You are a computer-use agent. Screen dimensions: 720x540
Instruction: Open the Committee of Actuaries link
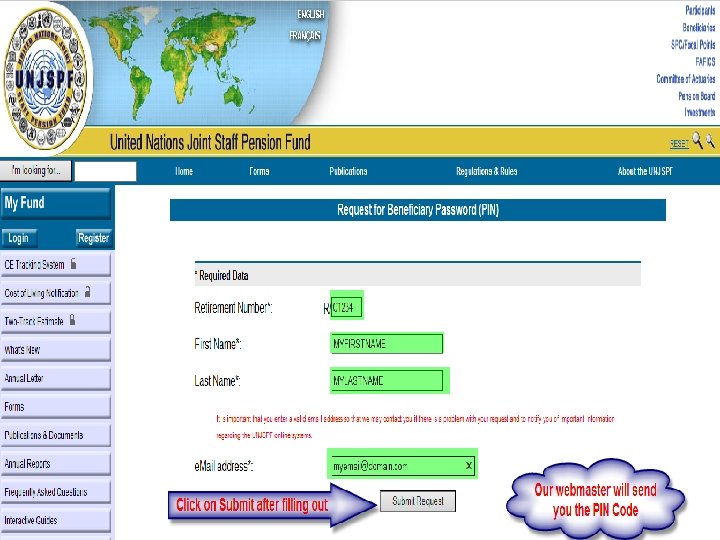(686, 79)
